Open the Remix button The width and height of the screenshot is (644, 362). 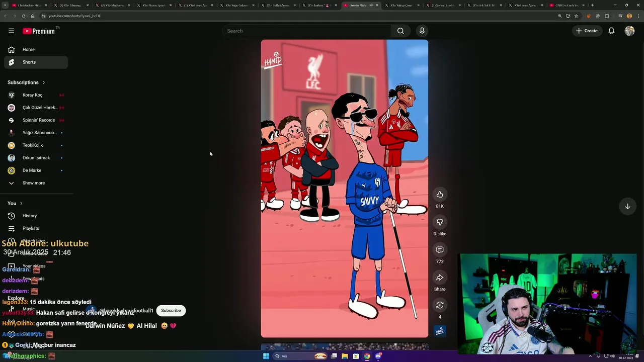coord(440,305)
